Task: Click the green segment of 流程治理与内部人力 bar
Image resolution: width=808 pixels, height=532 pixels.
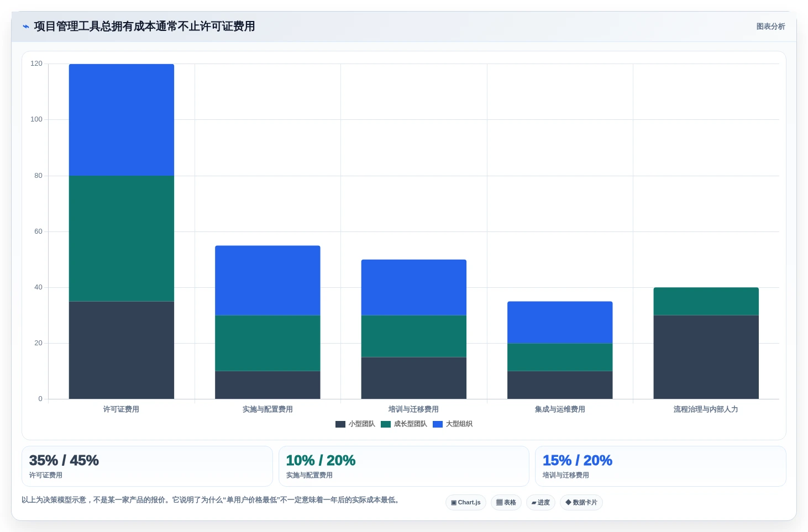Action: pyautogui.click(x=706, y=302)
